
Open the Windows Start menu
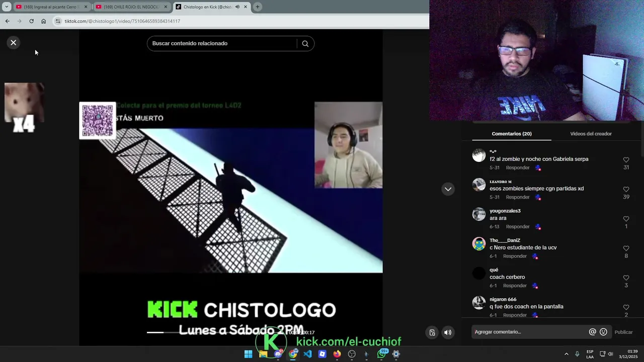tap(248, 354)
